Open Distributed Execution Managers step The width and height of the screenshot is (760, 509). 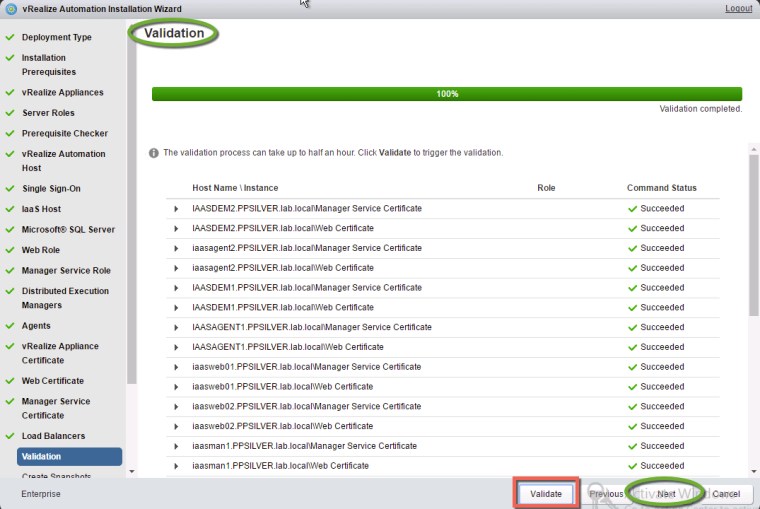click(65, 298)
